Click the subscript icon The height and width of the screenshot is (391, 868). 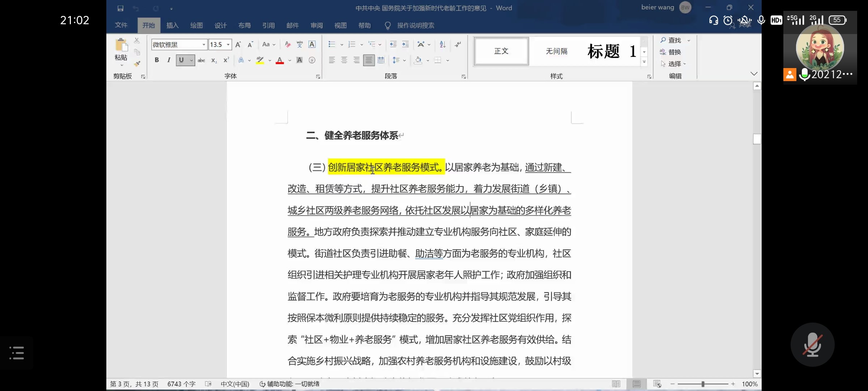point(214,60)
